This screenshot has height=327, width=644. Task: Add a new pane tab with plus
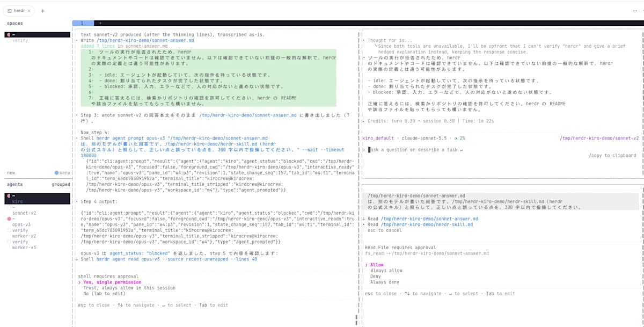click(99, 23)
